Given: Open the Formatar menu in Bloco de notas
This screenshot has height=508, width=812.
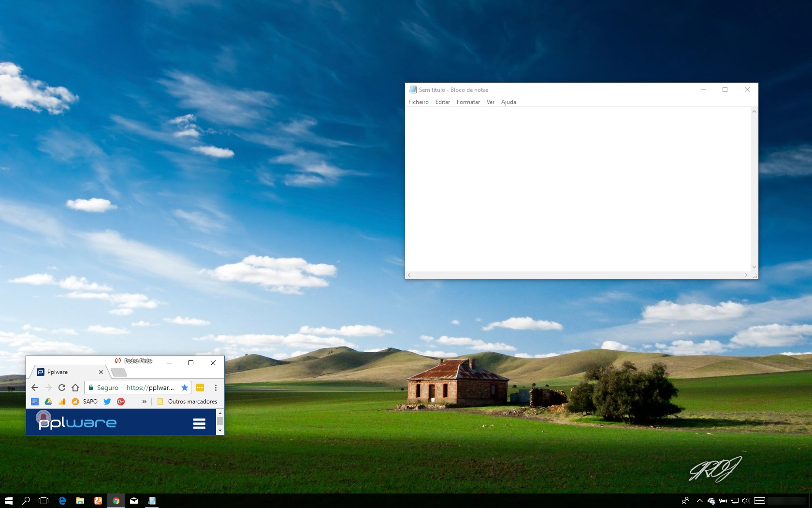Looking at the screenshot, I should click(468, 102).
